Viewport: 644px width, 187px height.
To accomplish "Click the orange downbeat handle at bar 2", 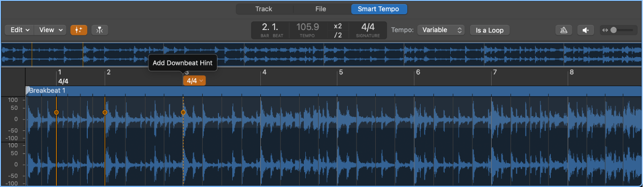I will point(105,112).
